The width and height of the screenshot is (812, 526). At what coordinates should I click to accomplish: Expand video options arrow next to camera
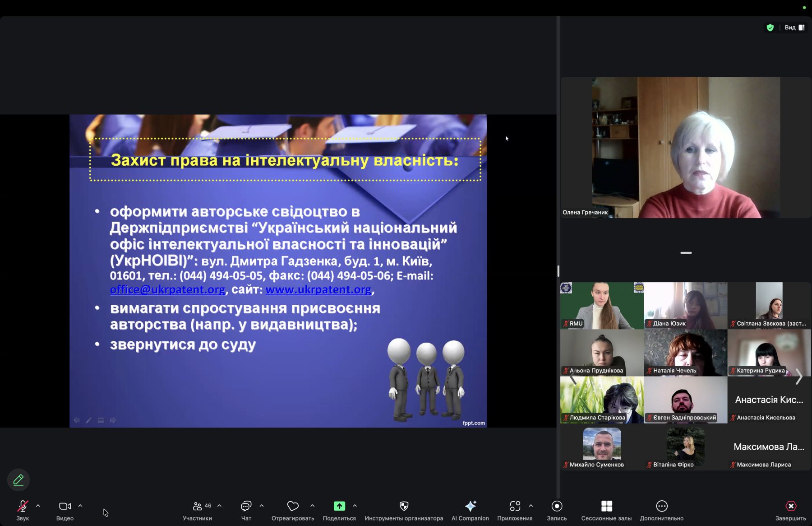pos(80,506)
